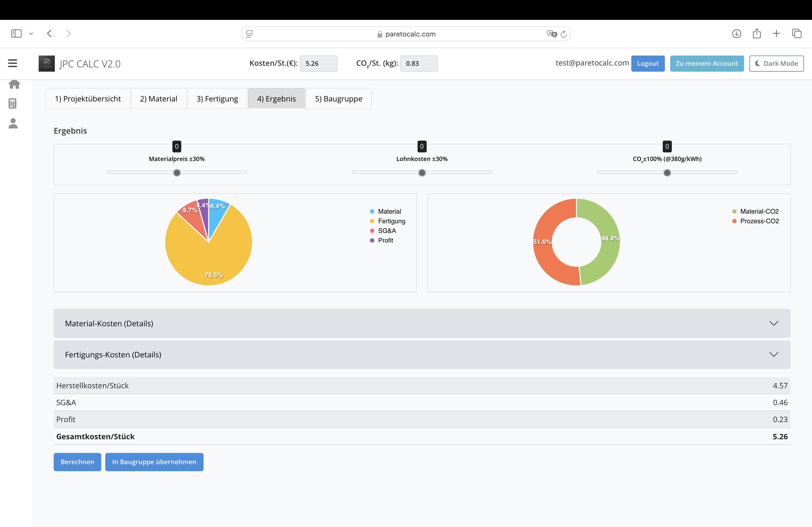Click the Logout button
Viewport: 812px width, 527px height.
648,63
